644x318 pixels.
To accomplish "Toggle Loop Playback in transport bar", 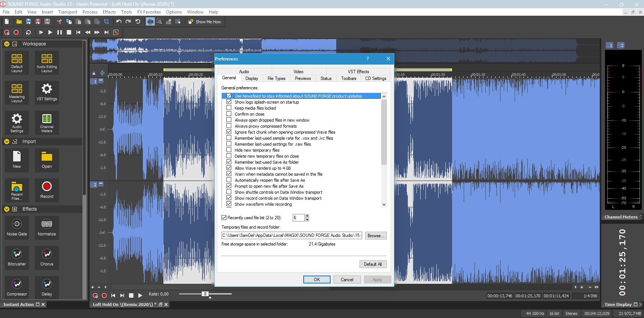I will click(28, 32).
